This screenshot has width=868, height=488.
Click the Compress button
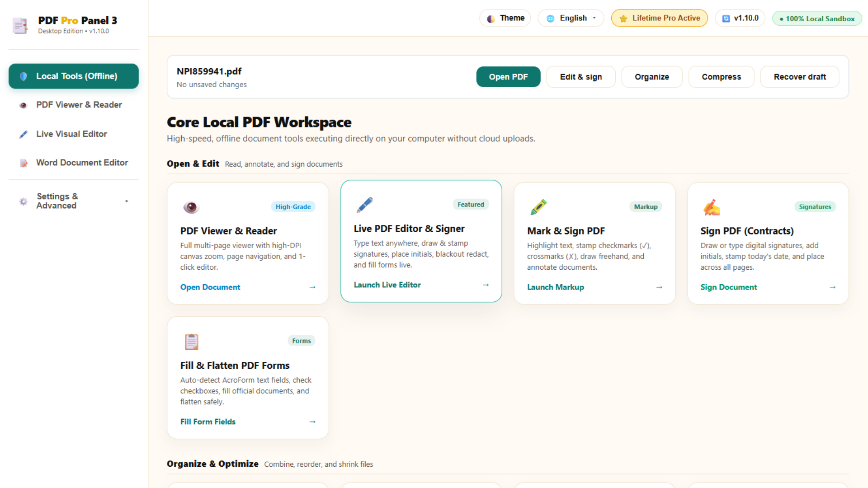721,77
